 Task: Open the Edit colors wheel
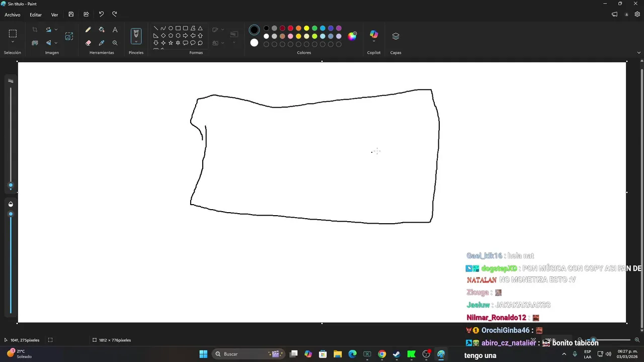pos(352,36)
